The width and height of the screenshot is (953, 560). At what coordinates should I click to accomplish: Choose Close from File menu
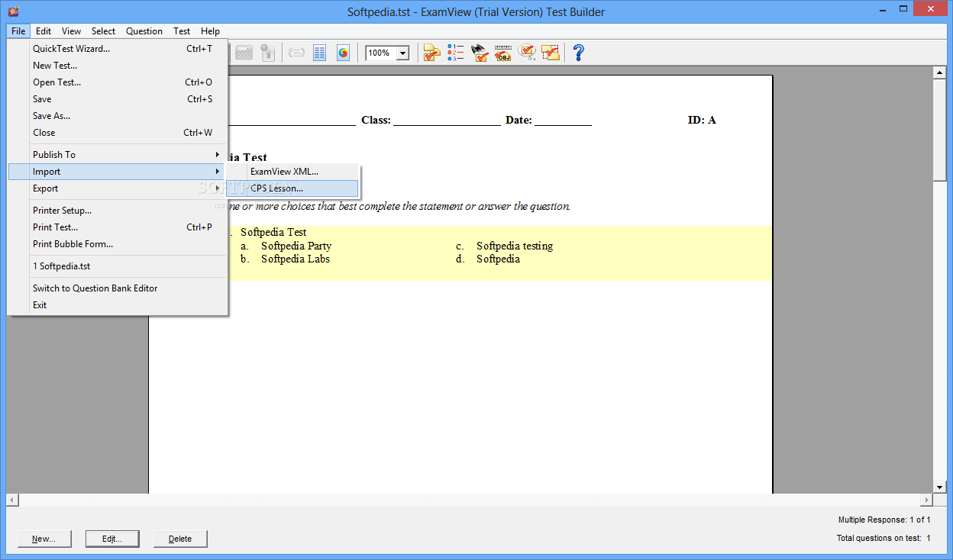[x=118, y=133]
